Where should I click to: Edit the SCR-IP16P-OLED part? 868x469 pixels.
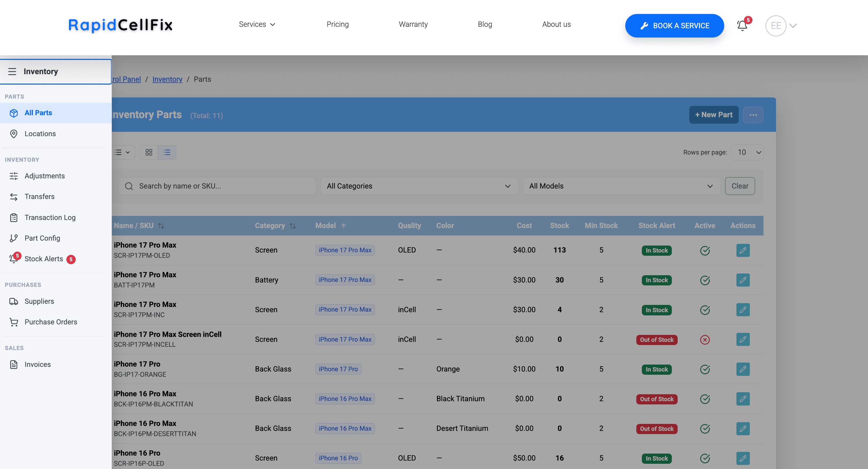coord(743,458)
